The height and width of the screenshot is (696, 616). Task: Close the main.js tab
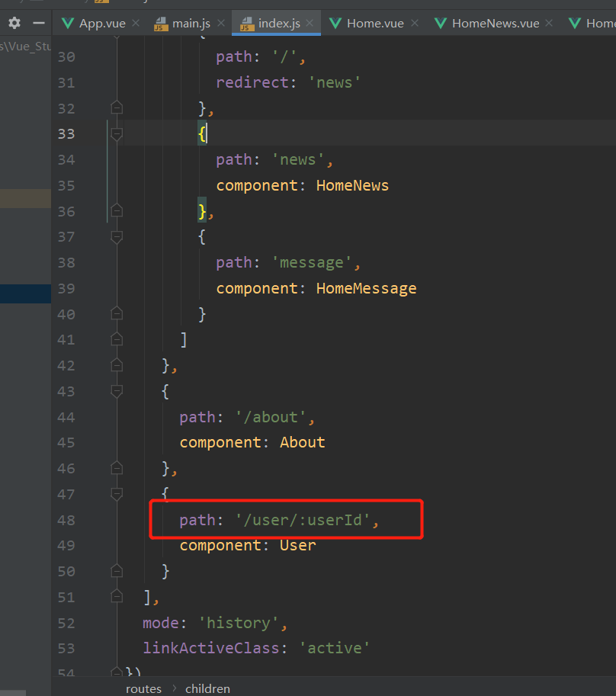coord(221,23)
